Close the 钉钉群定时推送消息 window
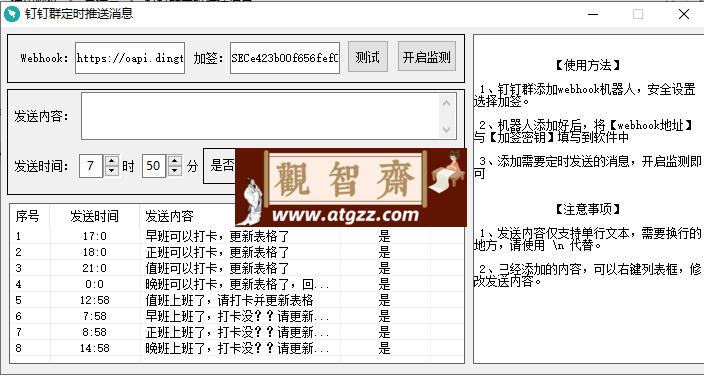Image resolution: width=704 pixels, height=375 pixels. tap(684, 14)
